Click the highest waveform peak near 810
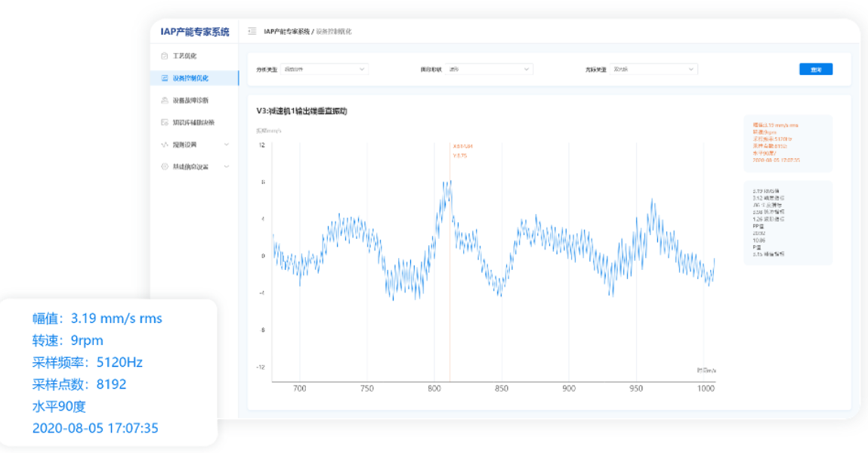The width and height of the screenshot is (868, 453). click(x=450, y=182)
